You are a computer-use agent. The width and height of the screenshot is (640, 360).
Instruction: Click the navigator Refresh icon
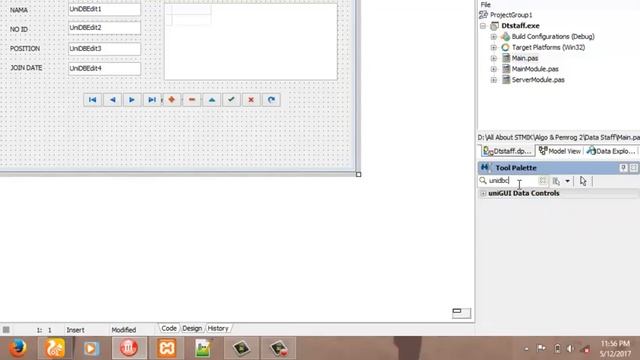tap(271, 100)
